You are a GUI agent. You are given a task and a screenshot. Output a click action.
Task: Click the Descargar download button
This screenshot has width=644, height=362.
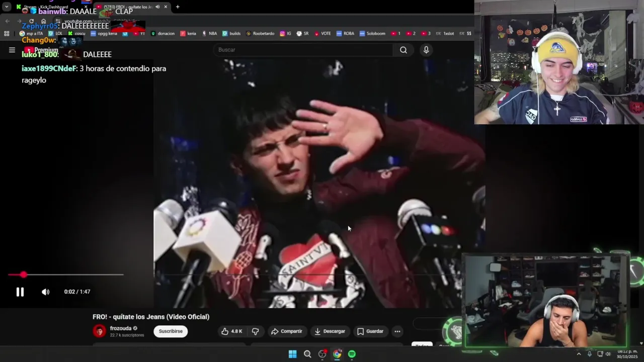(x=330, y=331)
